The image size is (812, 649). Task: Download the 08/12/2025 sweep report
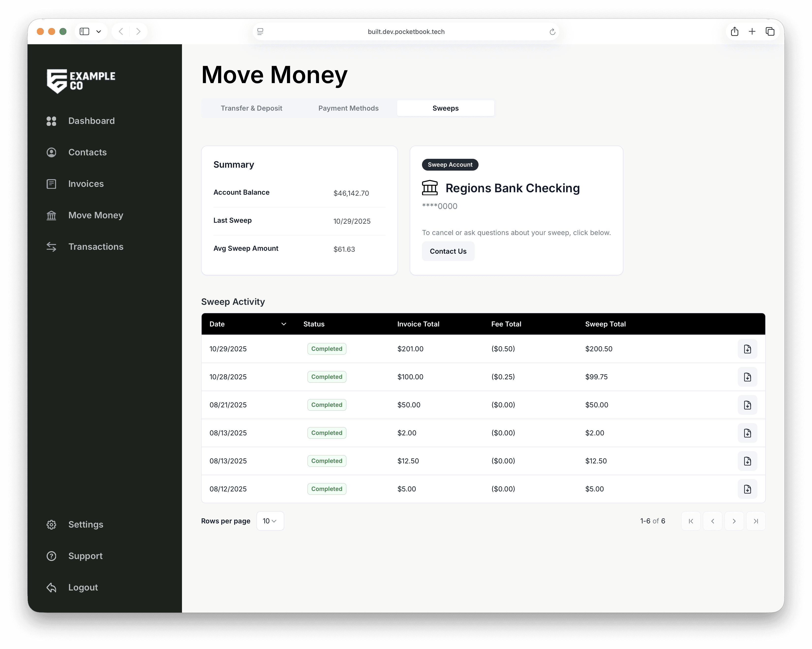pos(747,489)
